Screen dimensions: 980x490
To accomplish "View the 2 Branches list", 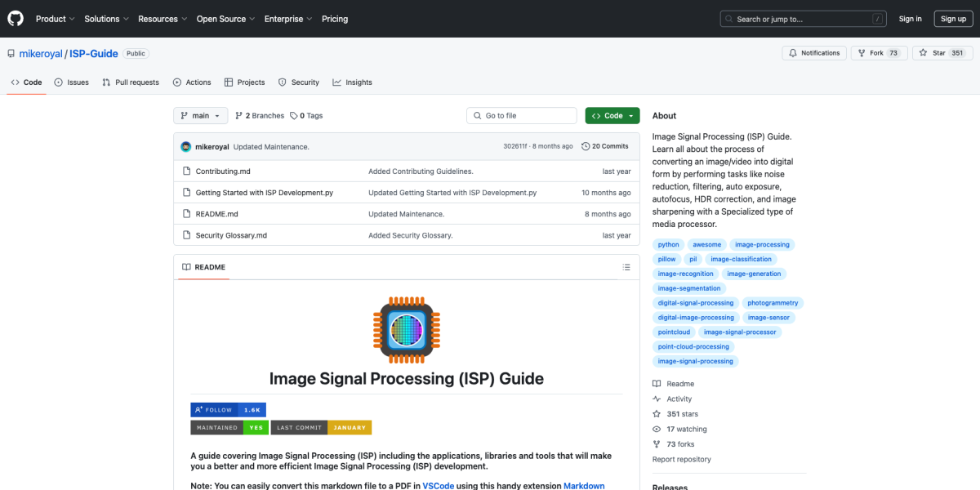I will [x=260, y=116].
